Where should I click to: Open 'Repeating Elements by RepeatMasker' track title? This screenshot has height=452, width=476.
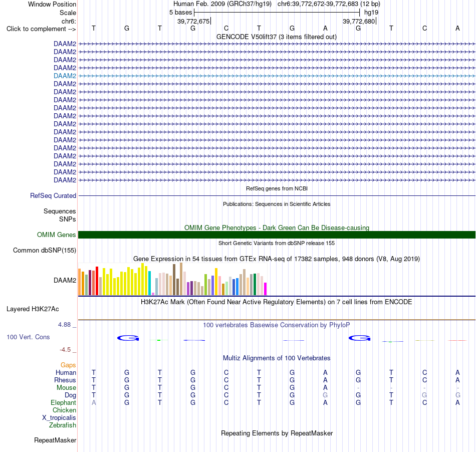277,433
